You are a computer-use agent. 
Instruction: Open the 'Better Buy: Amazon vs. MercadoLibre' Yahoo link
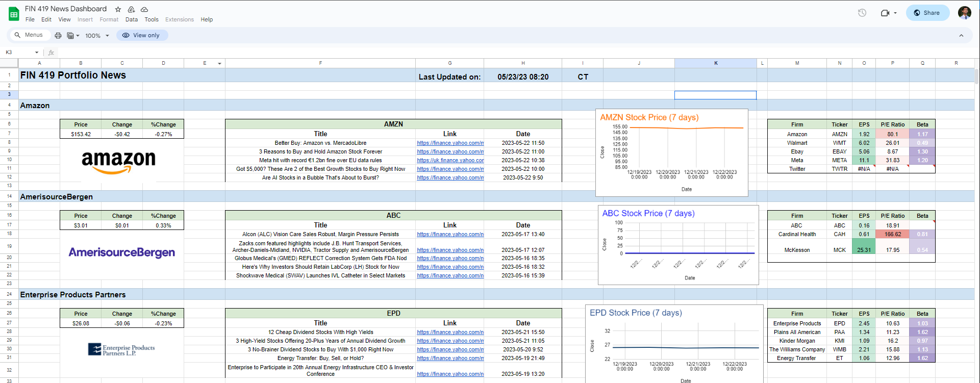(x=450, y=143)
